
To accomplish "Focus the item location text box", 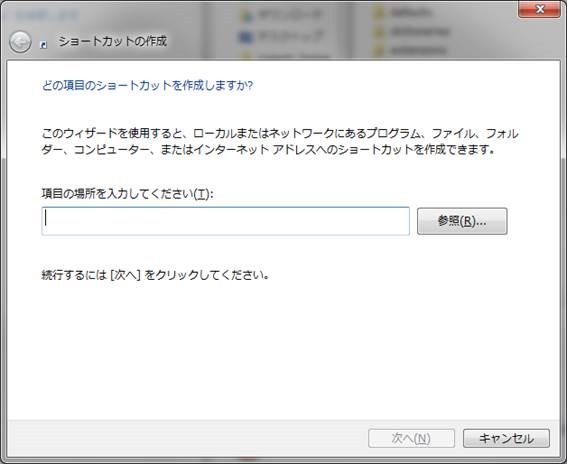I will pyautogui.click(x=225, y=221).
